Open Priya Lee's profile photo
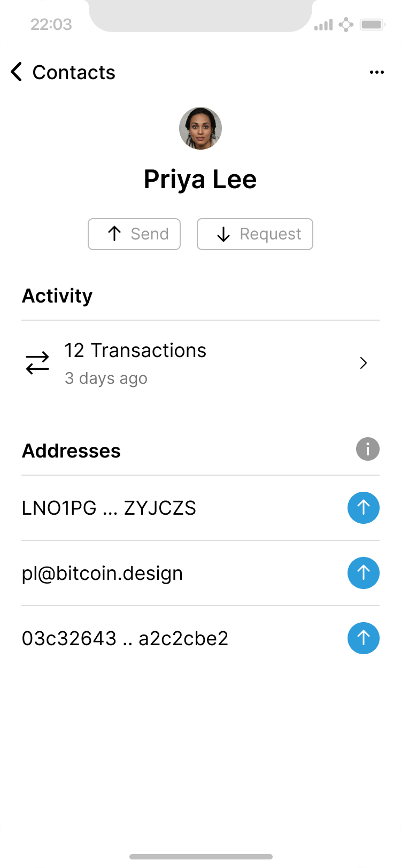 (x=200, y=128)
